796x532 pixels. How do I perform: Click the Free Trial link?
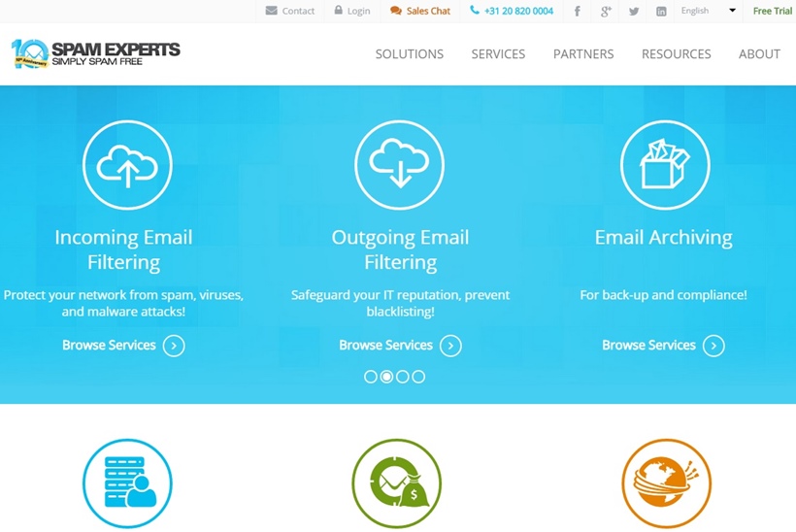click(773, 11)
